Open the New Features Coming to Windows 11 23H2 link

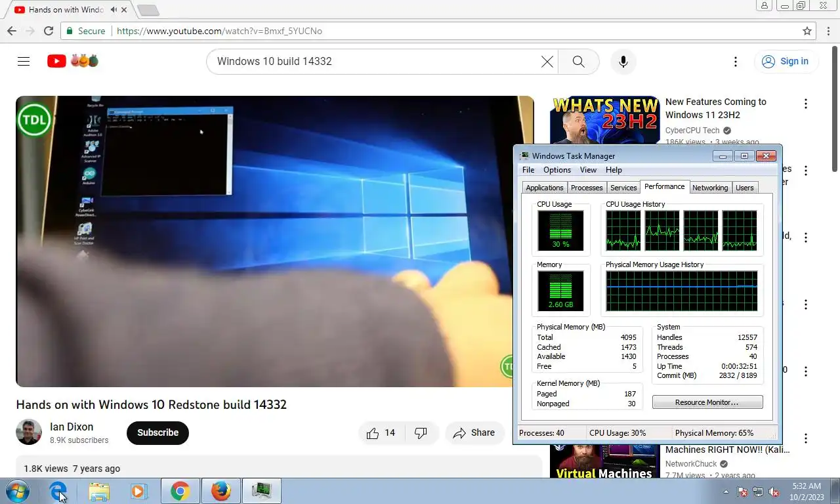click(716, 108)
